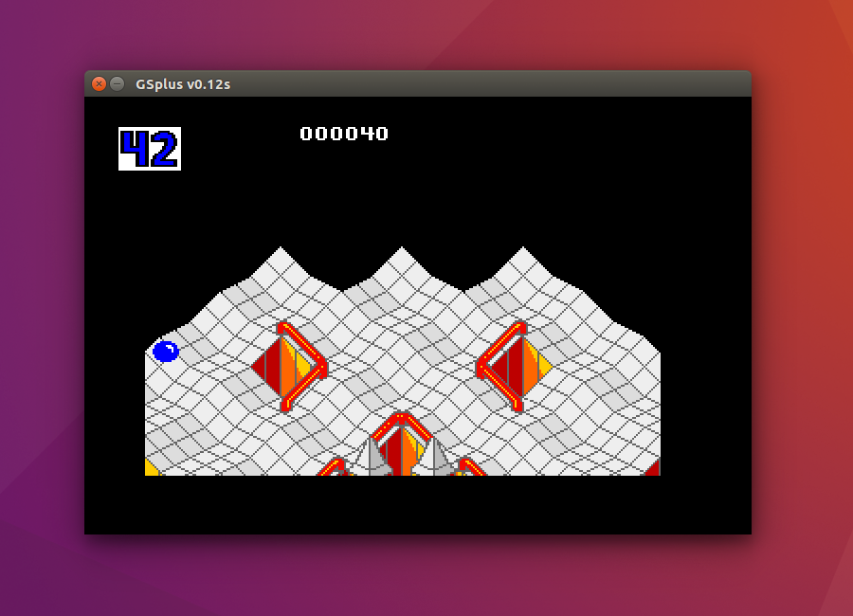Minimize the GSplus window

pyautogui.click(x=117, y=83)
